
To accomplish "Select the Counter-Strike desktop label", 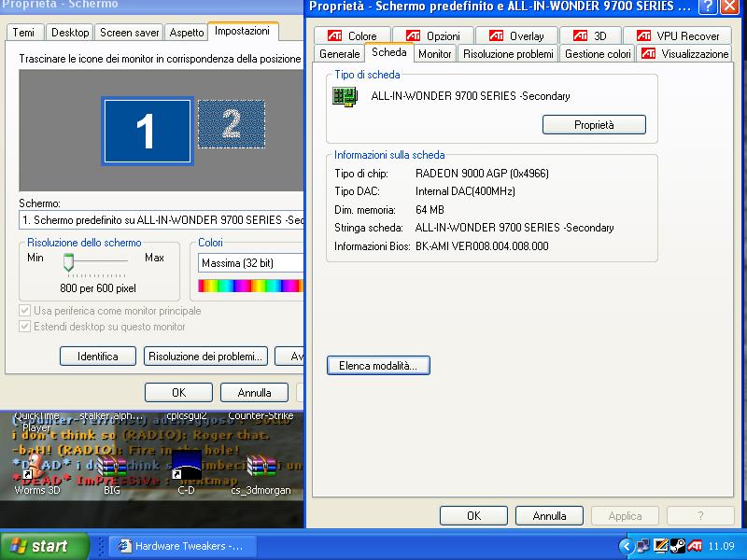I will pyautogui.click(x=261, y=415).
